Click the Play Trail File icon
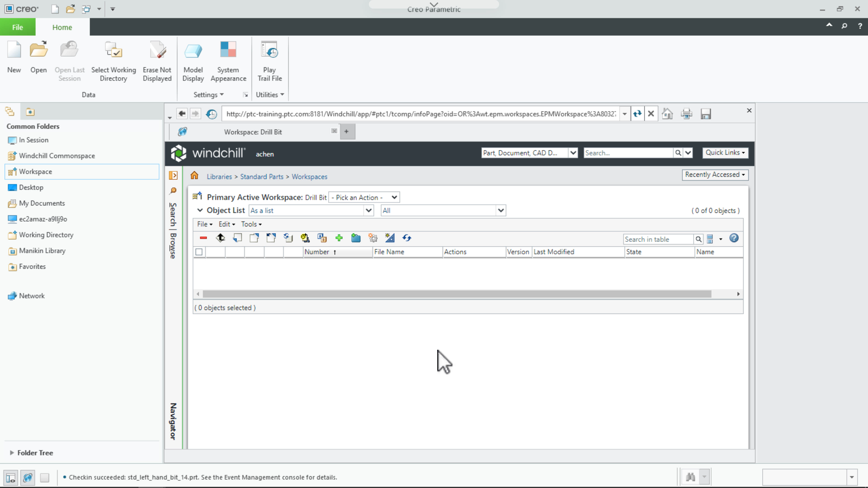The width and height of the screenshot is (868, 488). coord(269,50)
